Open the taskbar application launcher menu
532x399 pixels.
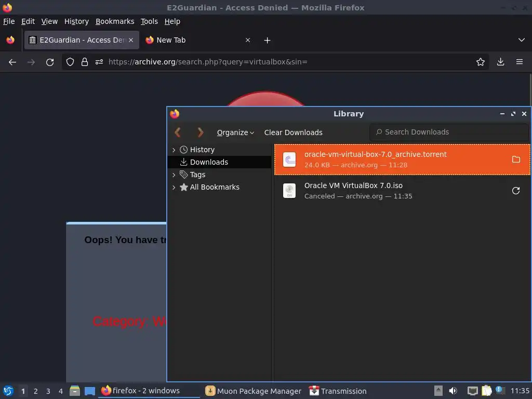pyautogui.click(x=8, y=391)
